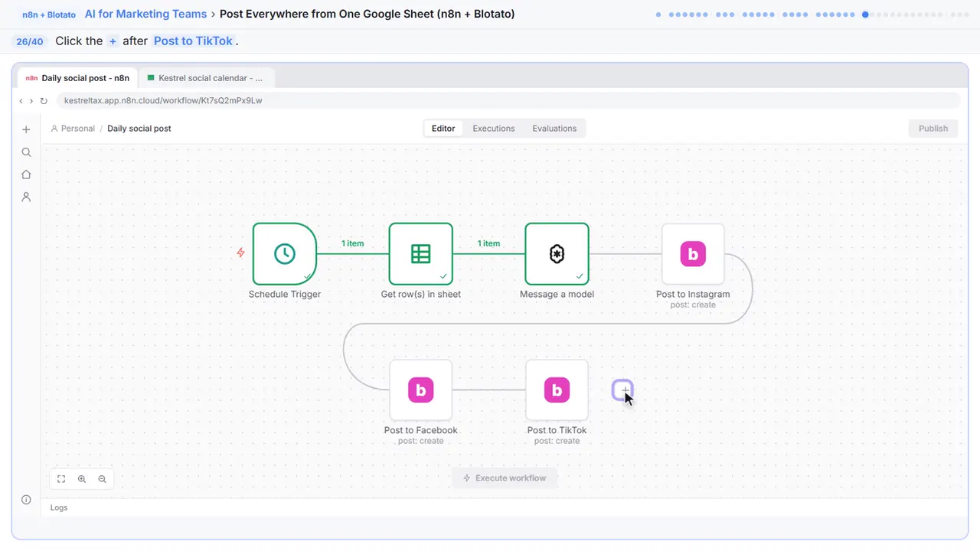This screenshot has height=551, width=980.
Task: Select the Schedule Trigger clock node
Action: 285,254
